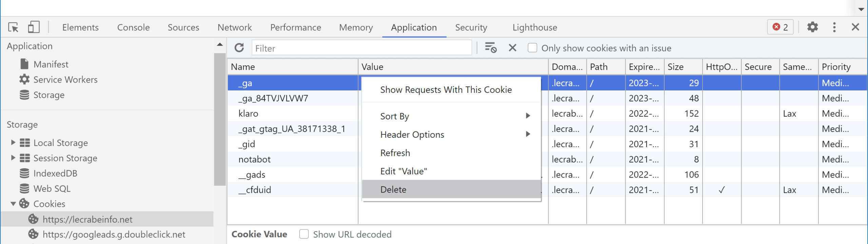Select the googleads.g.doubleclick.net cookie origin
This screenshot has width=868, height=244.
pos(114,234)
